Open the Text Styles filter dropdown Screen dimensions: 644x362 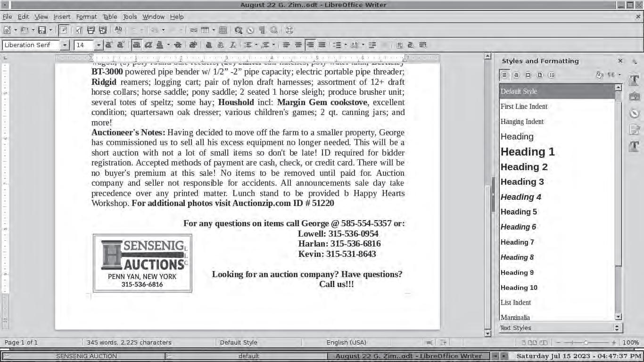coord(560,328)
